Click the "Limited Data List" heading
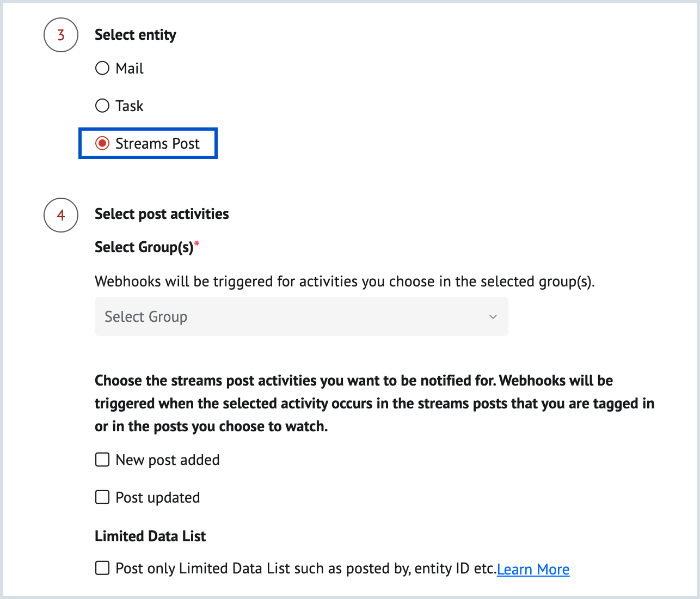 [x=150, y=536]
